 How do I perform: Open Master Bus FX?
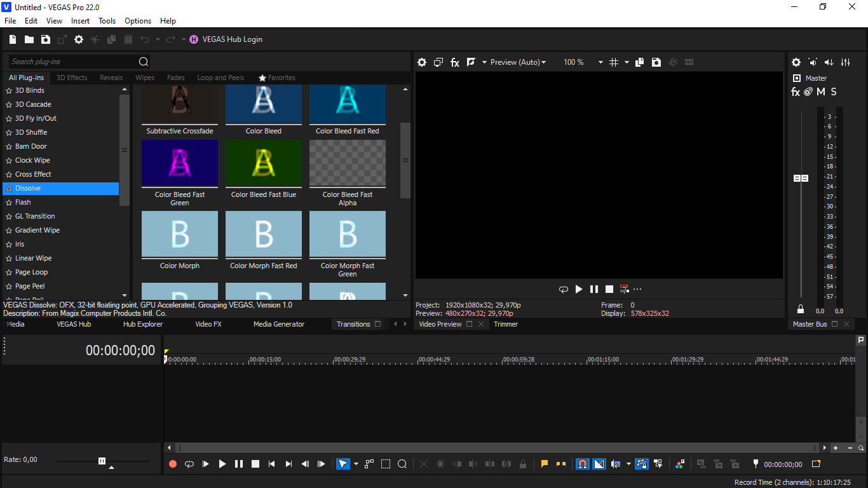coord(796,92)
